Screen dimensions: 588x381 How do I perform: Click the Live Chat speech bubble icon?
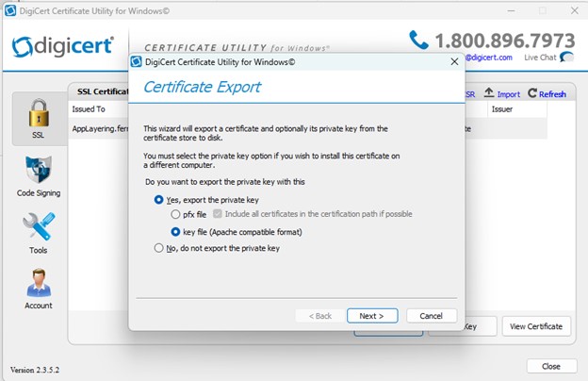[x=566, y=58]
